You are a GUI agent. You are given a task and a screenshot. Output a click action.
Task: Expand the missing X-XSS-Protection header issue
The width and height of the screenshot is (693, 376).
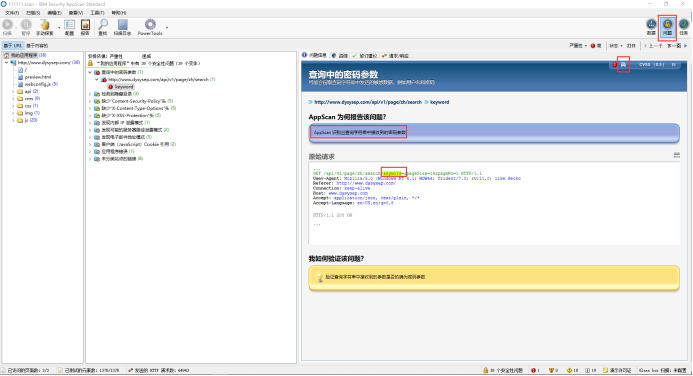[x=90, y=115]
